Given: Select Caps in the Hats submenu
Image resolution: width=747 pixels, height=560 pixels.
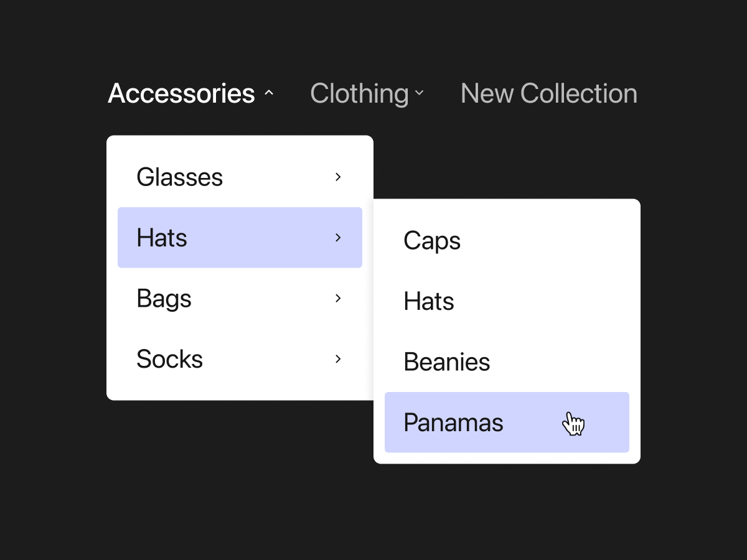Looking at the screenshot, I should [x=431, y=241].
